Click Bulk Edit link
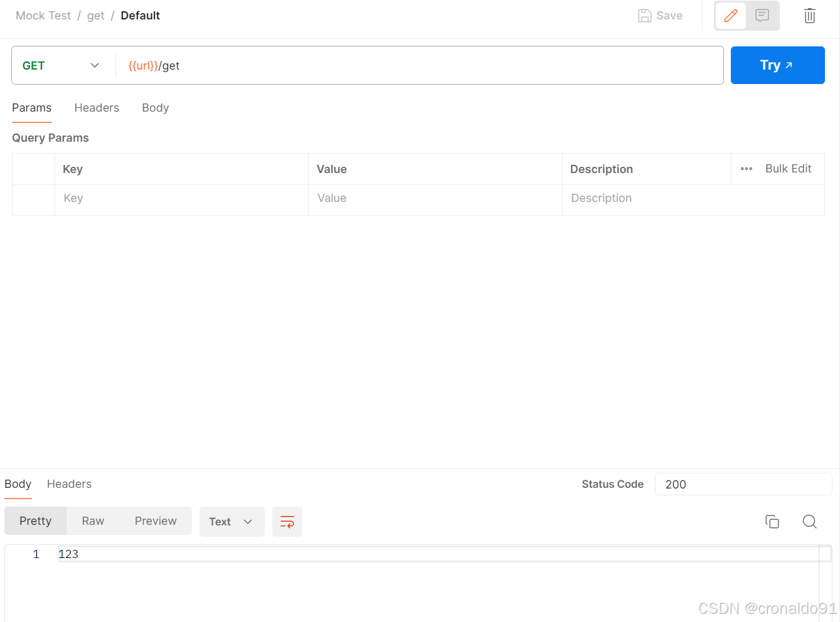Screen dimensions: 840x622 point(788,169)
